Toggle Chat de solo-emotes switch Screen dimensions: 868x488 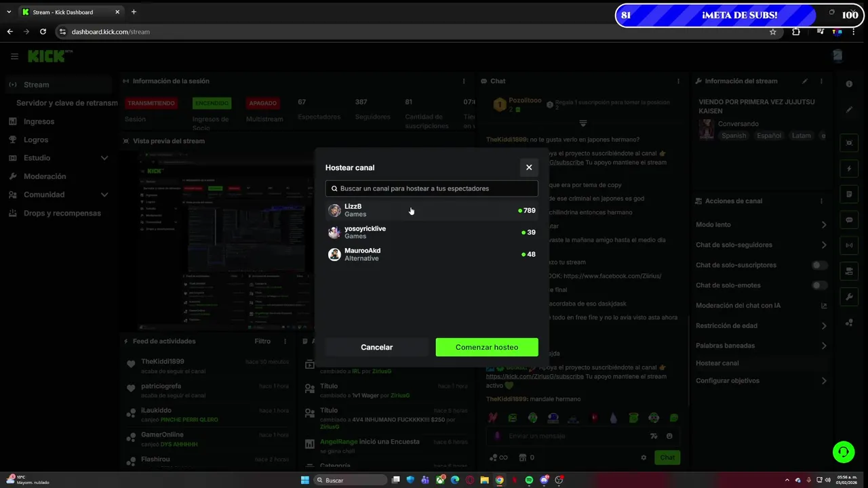[820, 285]
